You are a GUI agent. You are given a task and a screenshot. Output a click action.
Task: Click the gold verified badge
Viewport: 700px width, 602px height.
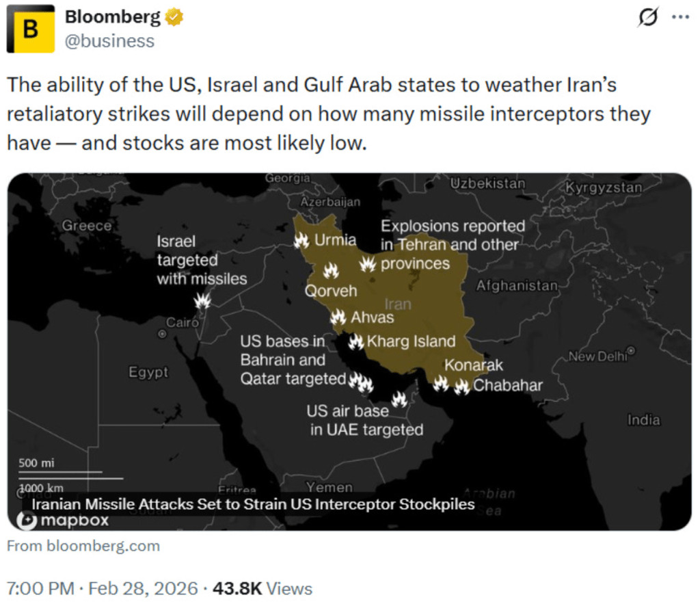(x=175, y=17)
